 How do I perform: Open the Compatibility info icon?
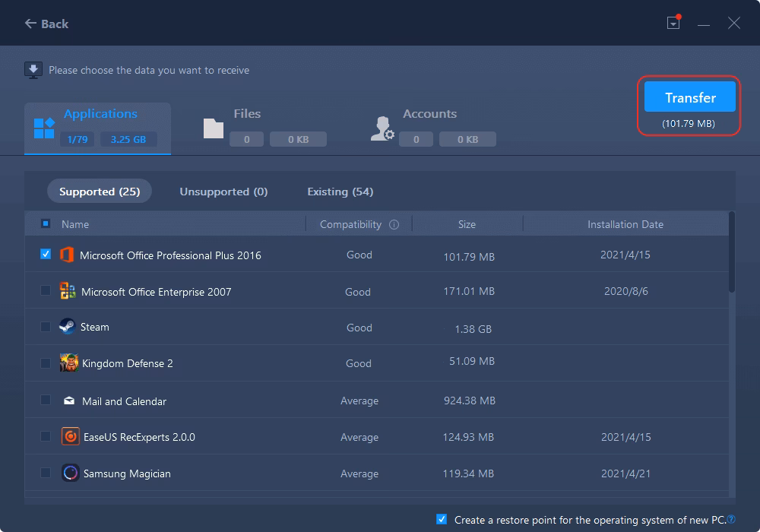point(394,224)
